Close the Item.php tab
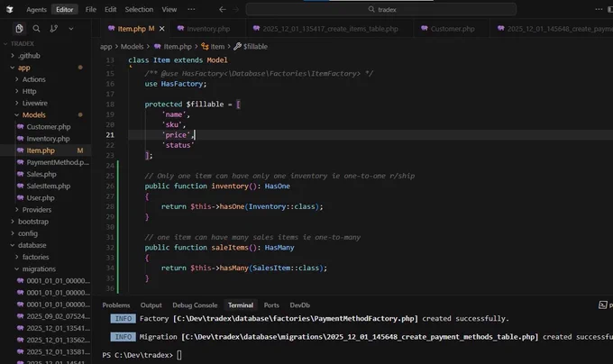 point(162,29)
